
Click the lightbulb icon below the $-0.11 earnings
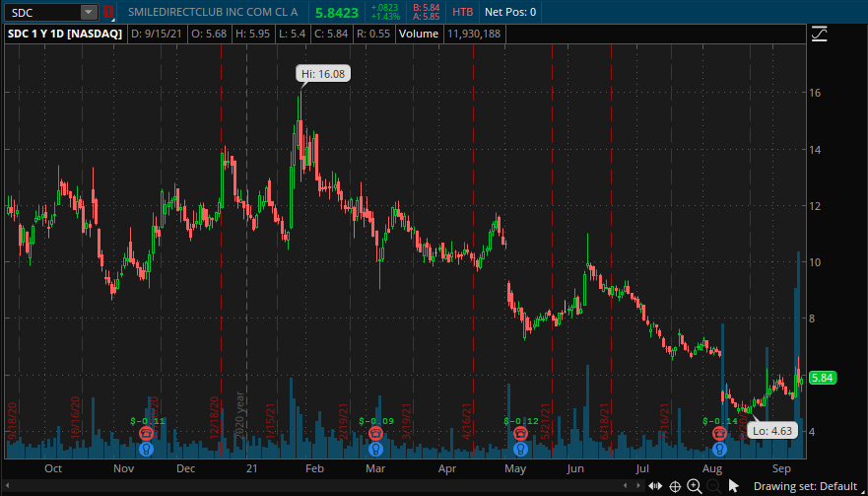click(x=146, y=449)
